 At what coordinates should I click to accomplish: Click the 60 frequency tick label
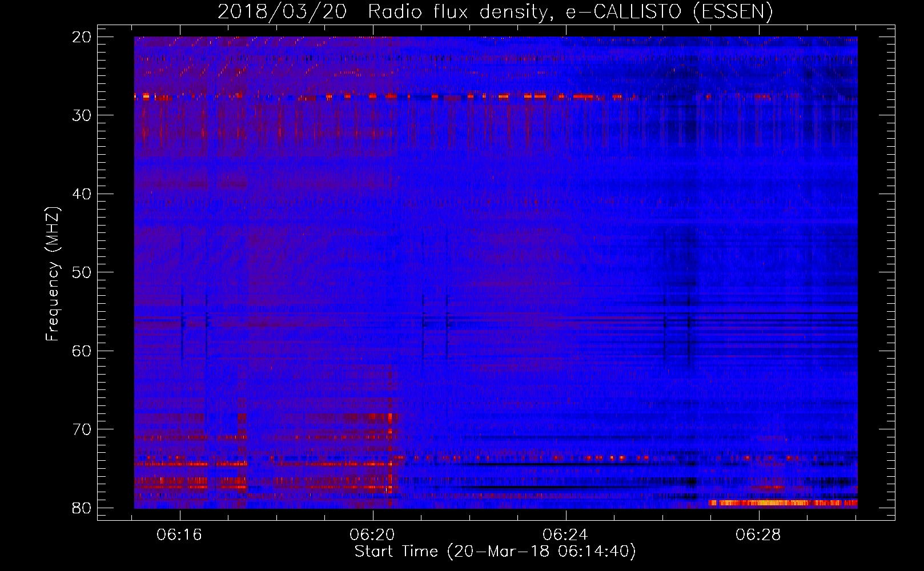(82, 351)
